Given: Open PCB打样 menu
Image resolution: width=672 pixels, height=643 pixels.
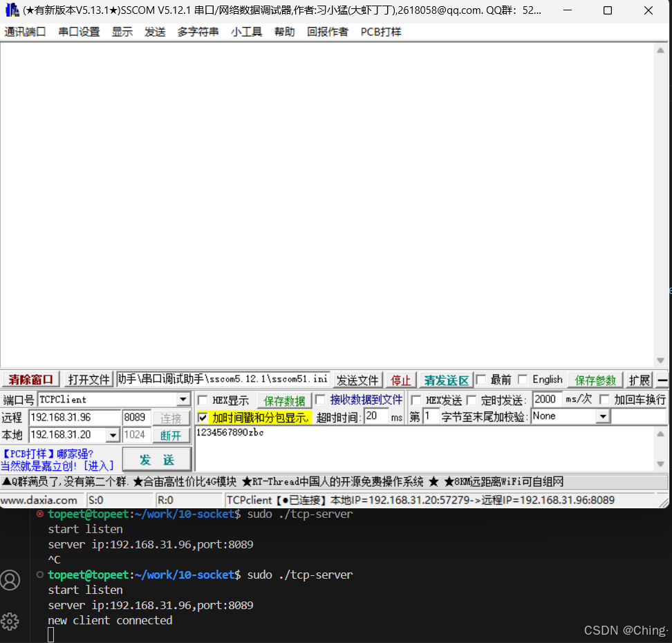Looking at the screenshot, I should (x=381, y=32).
